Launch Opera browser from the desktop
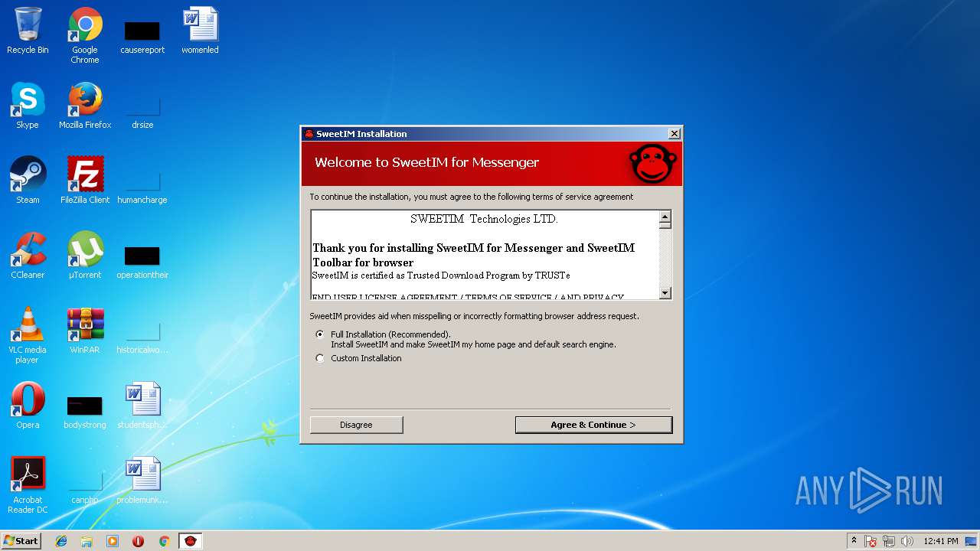The width and height of the screenshot is (980, 551). pyautogui.click(x=28, y=406)
